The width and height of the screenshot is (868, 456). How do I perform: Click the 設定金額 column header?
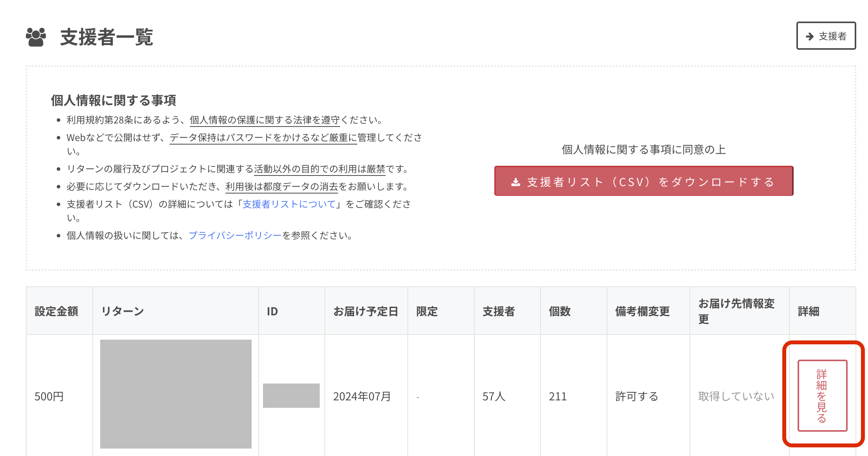click(57, 311)
